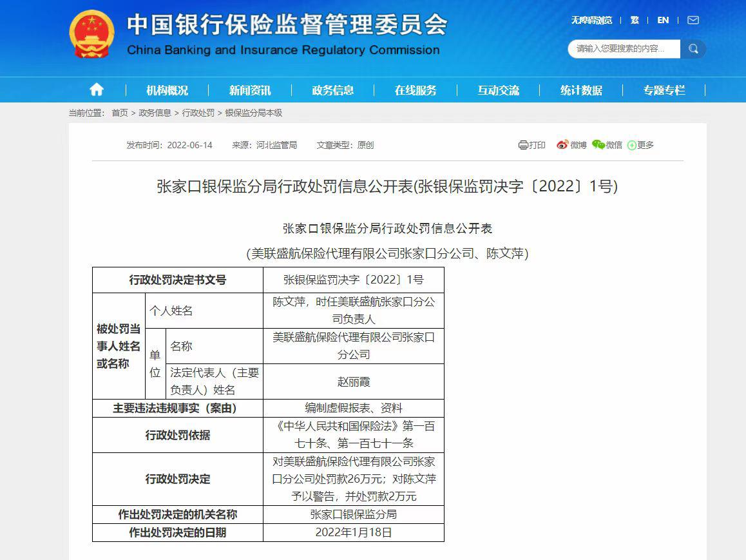Click 首页 in the breadcrumb
Image resolution: width=746 pixels, height=560 pixels.
(x=120, y=113)
